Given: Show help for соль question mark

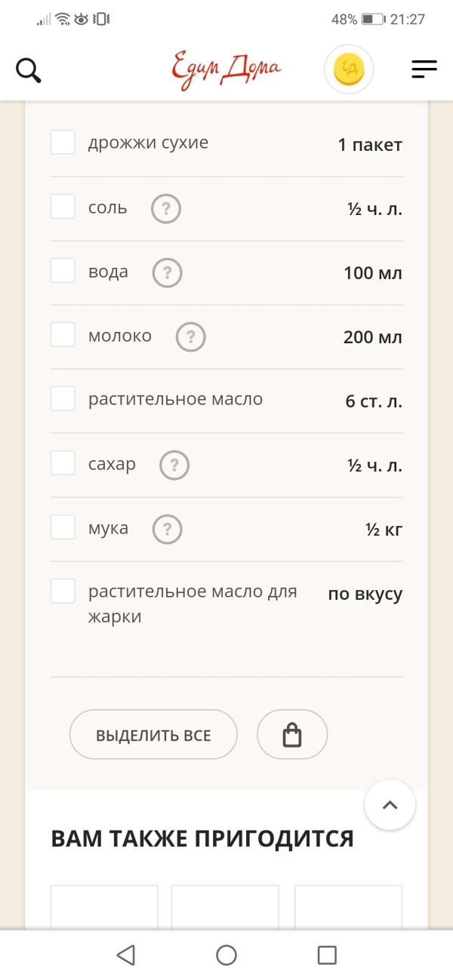Looking at the screenshot, I should tap(166, 209).
